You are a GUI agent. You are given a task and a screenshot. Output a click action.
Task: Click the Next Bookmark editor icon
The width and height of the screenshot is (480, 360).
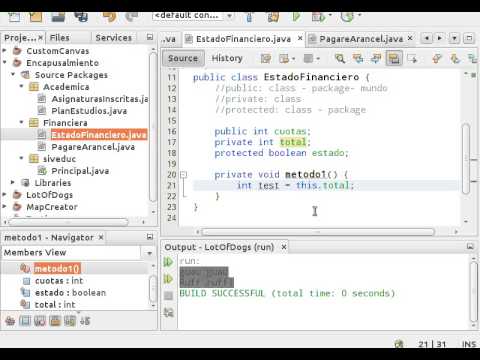(455, 59)
